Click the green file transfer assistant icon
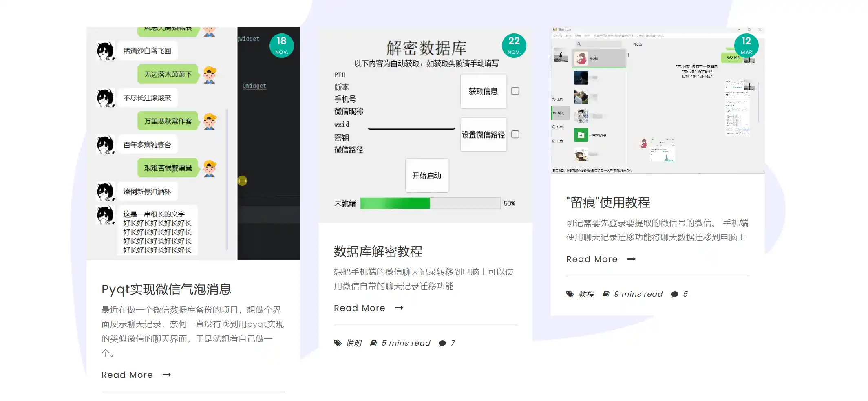 pyautogui.click(x=581, y=135)
